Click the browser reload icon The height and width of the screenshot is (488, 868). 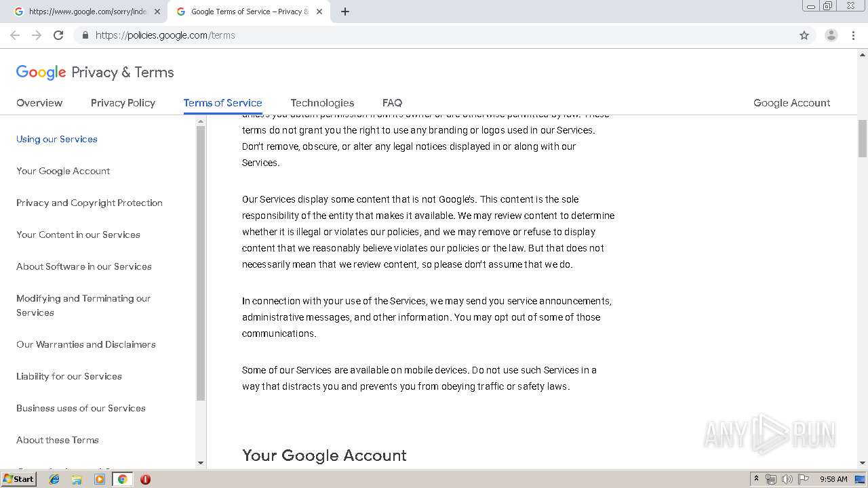coord(58,35)
